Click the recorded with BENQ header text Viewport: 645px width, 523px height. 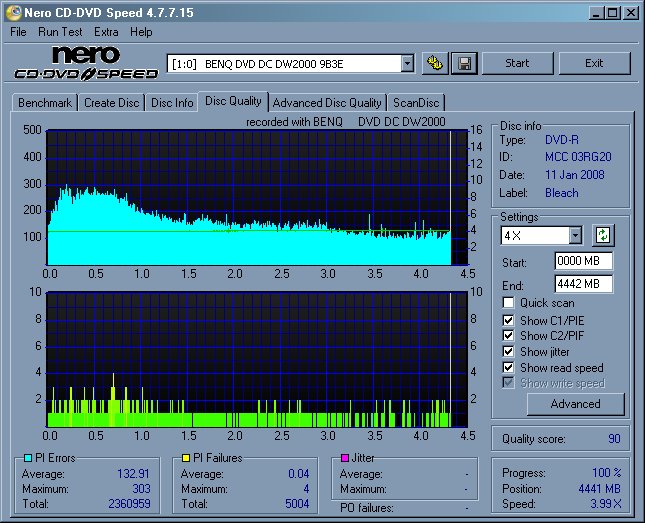tap(346, 122)
